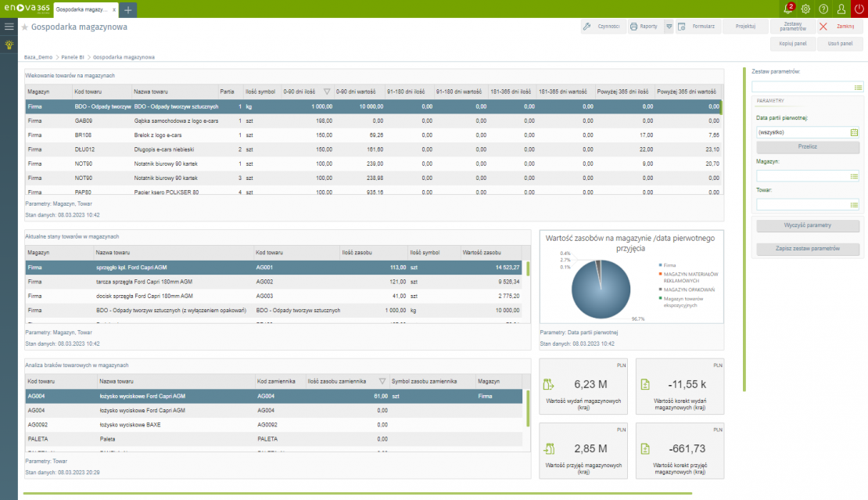Go to Panele BI breadcrumb
The width and height of the screenshot is (868, 500).
point(74,57)
